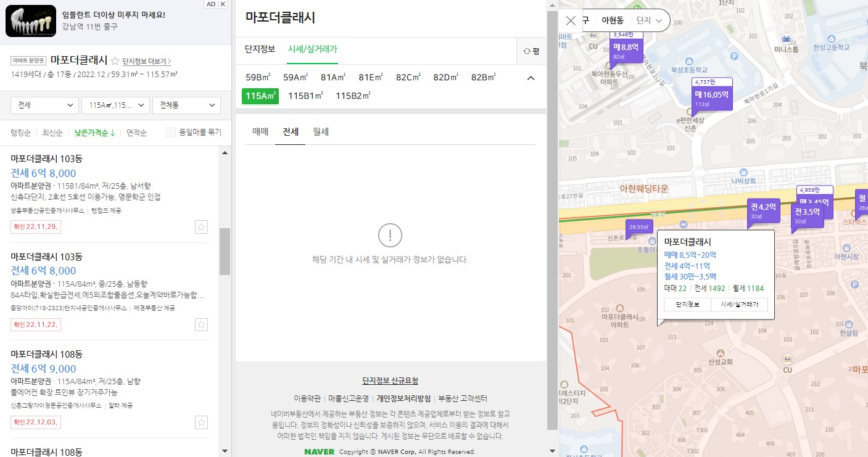Click the 평 unit conversion toggle
868x457 pixels.
(531, 51)
